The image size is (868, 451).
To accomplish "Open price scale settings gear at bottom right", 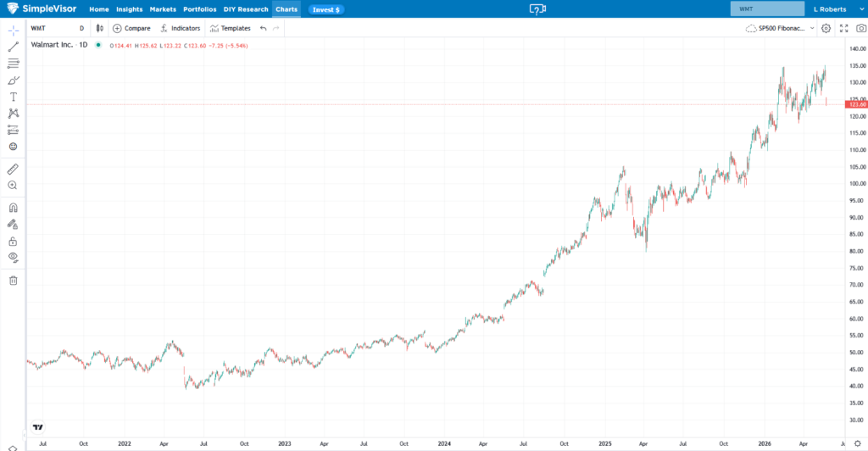I will 858,444.
